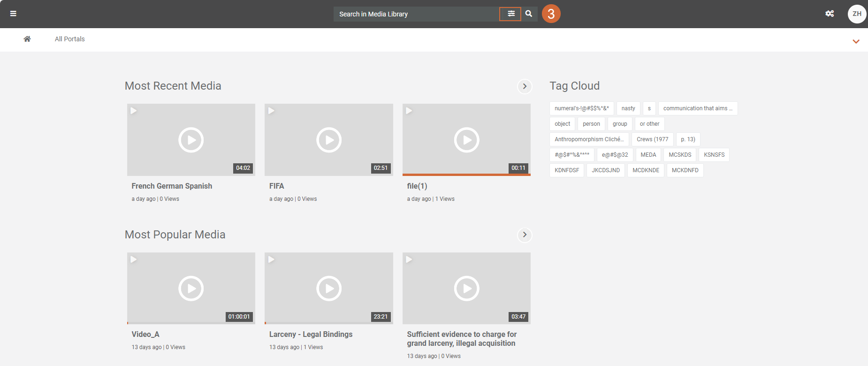Open Sufficient evidence video thumbnail
The image size is (868, 366).
[x=466, y=289]
